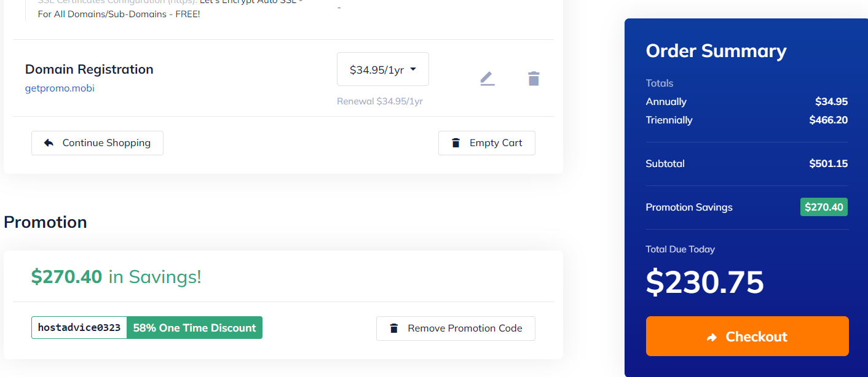Click the hostadvice0323 promo code field
Viewport: 868px width, 377px height.
point(79,327)
